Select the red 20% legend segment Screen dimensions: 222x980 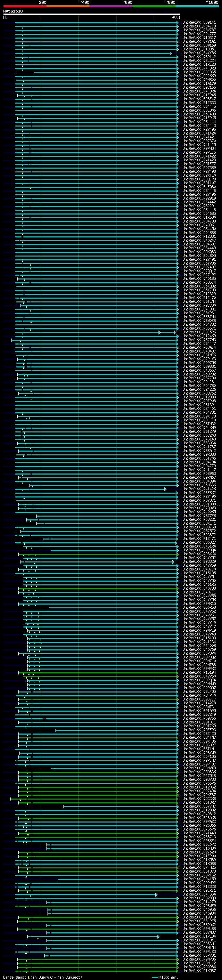25,6
